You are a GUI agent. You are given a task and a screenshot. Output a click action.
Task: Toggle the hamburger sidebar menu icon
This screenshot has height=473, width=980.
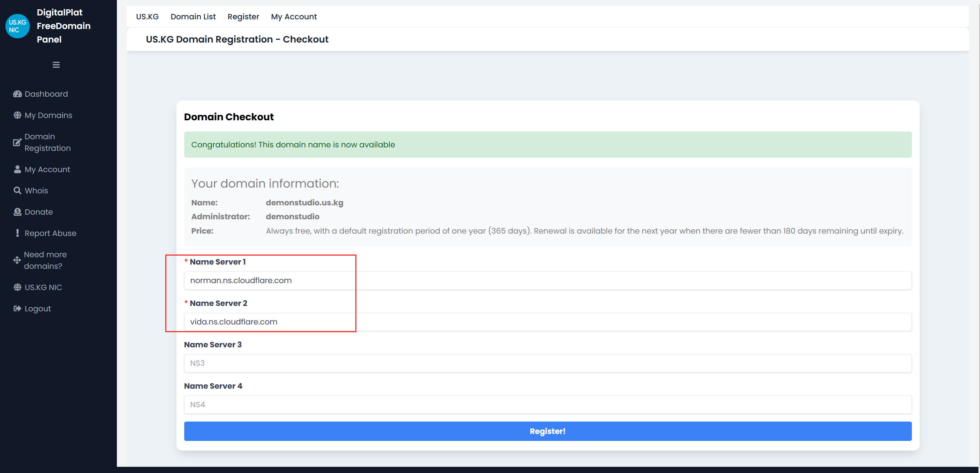(x=56, y=65)
